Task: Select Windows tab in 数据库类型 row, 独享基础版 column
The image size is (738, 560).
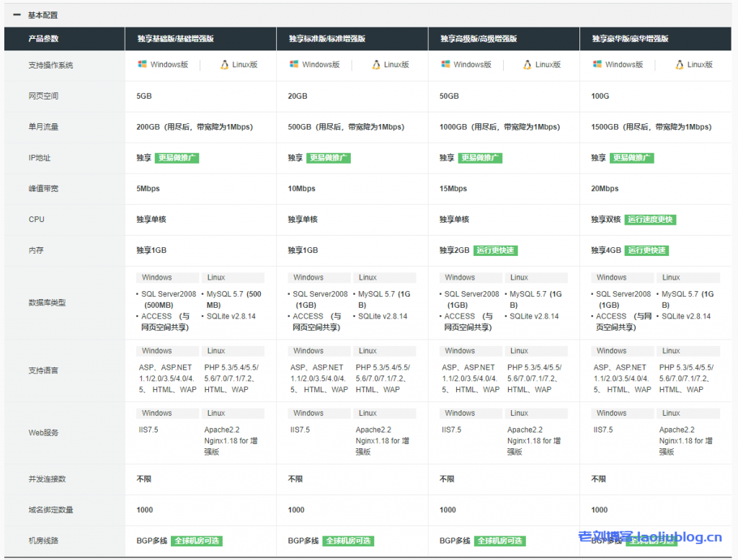Action: point(167,277)
